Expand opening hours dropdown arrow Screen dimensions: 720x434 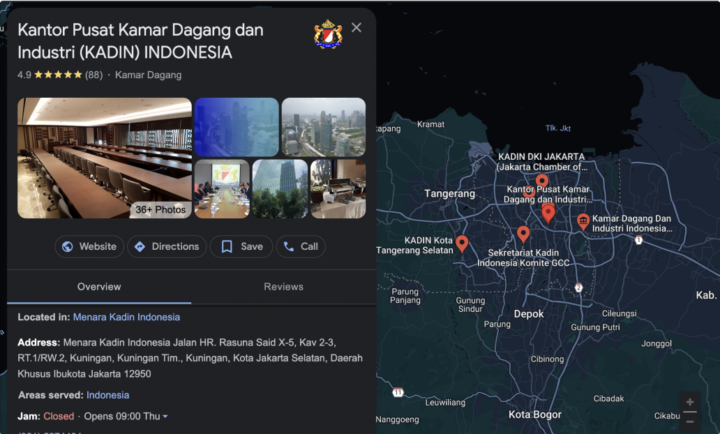click(x=165, y=417)
